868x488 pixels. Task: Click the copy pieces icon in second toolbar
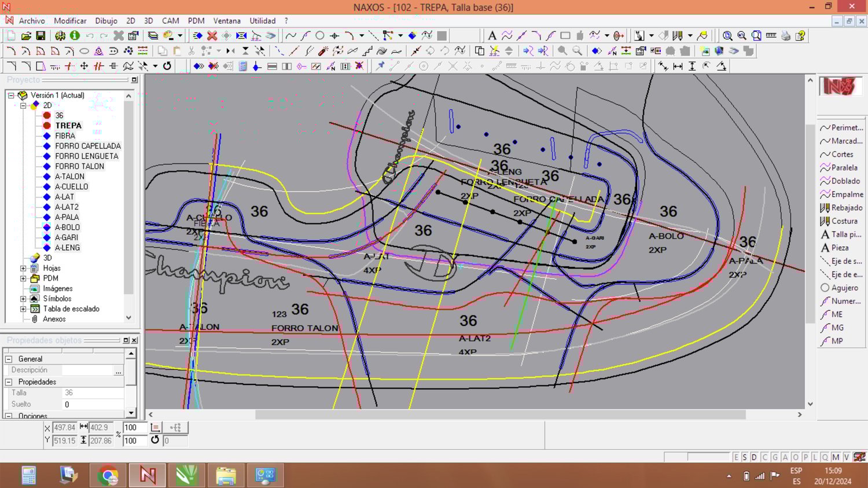click(479, 51)
